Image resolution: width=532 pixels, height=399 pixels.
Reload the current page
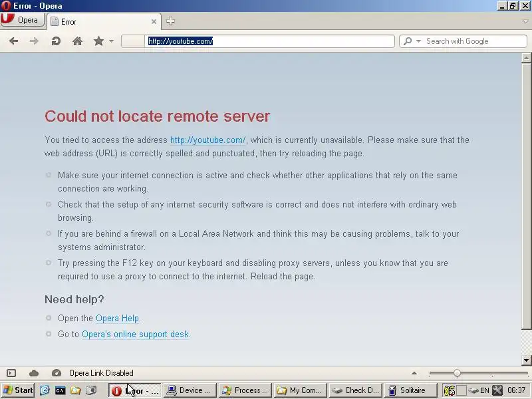[x=56, y=41]
